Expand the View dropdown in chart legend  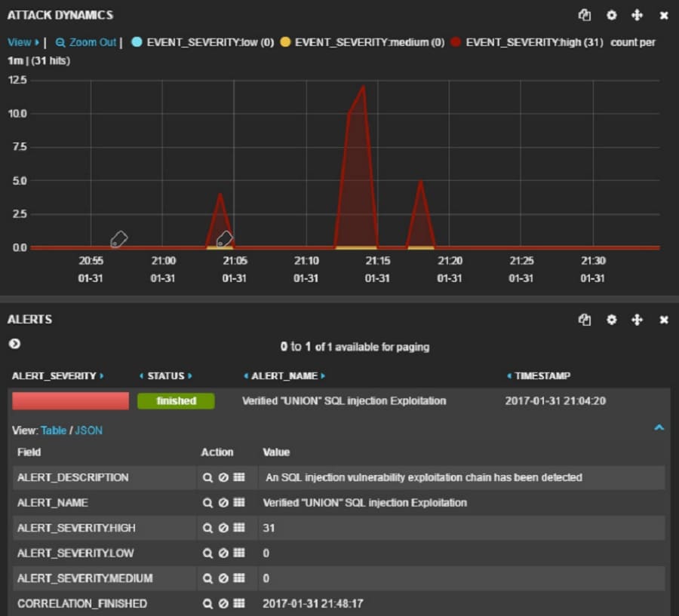coord(23,42)
